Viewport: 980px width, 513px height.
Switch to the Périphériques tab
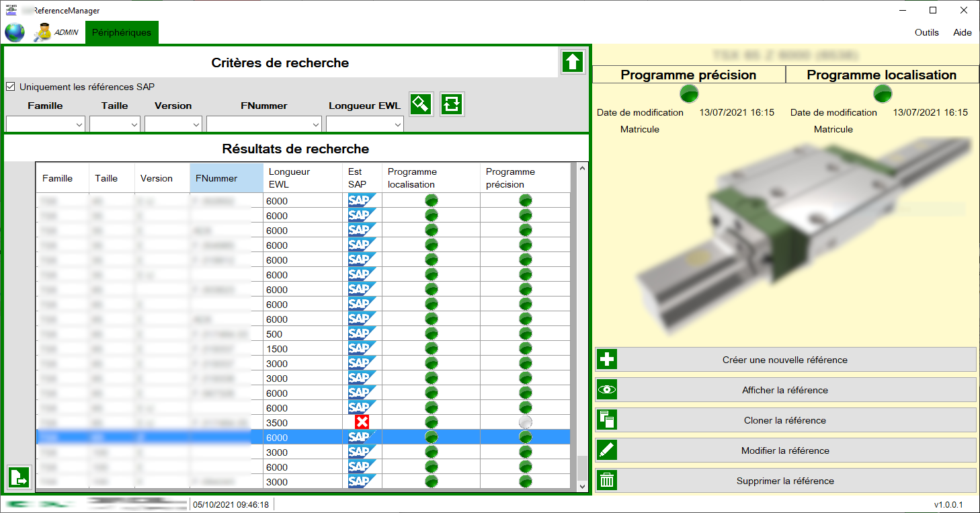pos(122,32)
